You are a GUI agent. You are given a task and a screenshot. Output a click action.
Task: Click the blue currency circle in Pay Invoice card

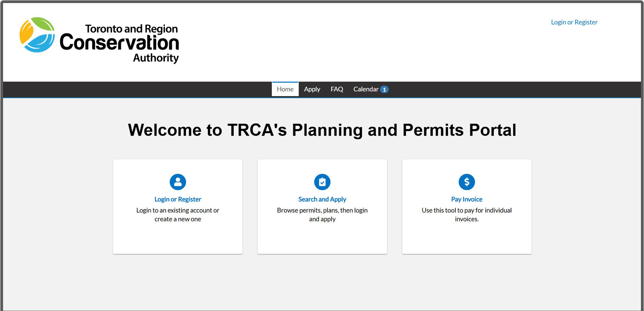point(467,182)
